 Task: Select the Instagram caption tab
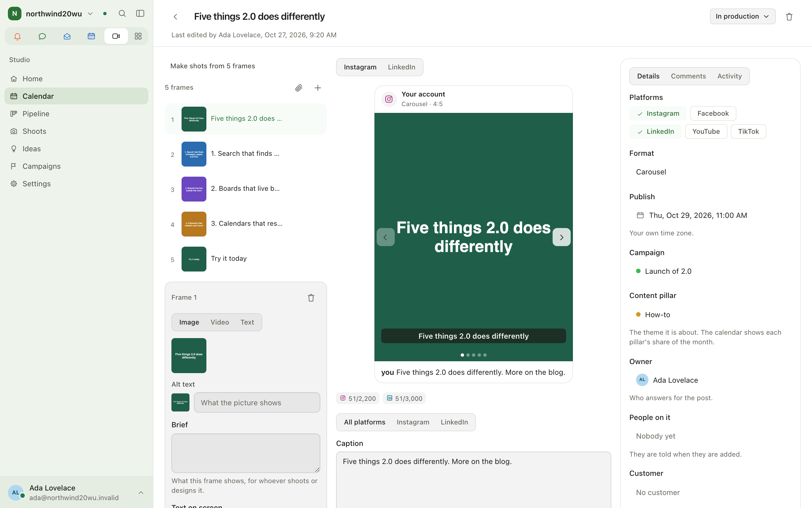(413, 422)
